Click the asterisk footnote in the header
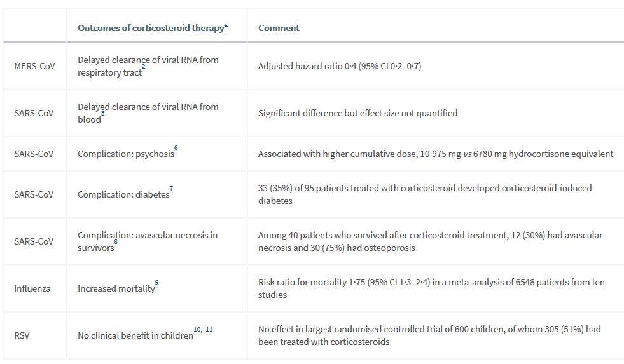This screenshot has width=624, height=364. [x=226, y=27]
